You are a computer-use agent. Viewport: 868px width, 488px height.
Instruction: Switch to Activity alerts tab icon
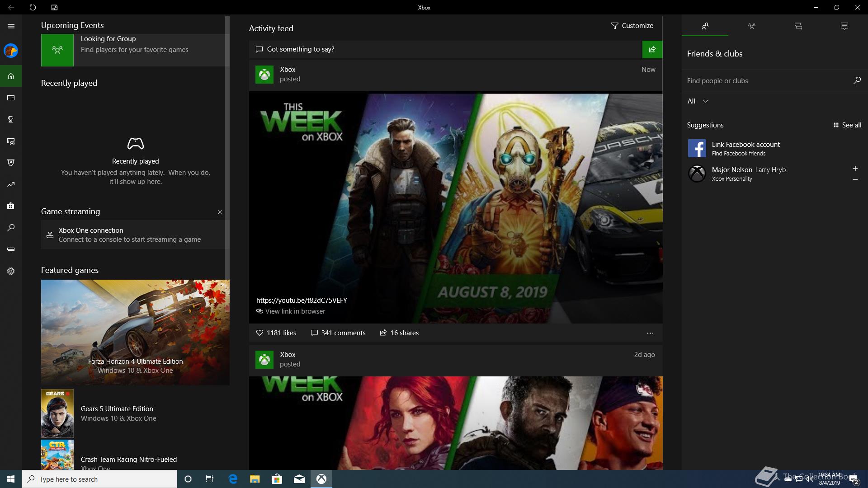[x=844, y=26]
